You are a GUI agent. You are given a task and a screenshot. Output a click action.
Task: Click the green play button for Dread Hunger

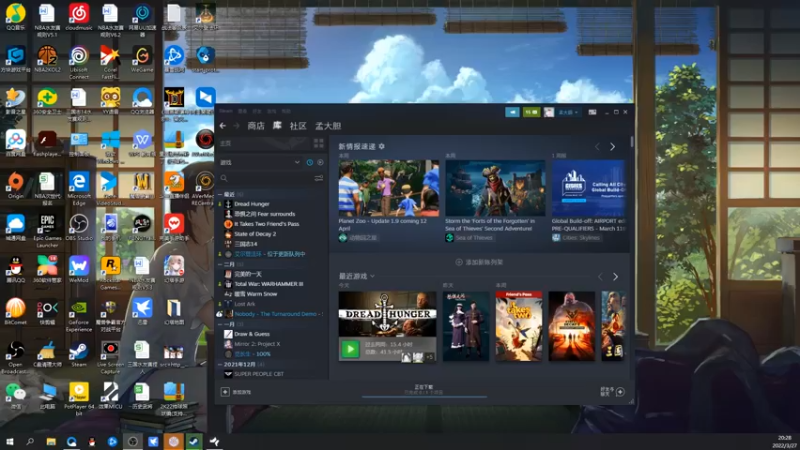pos(350,349)
